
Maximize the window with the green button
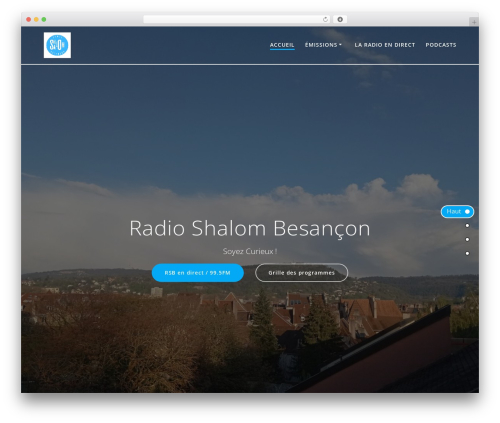(44, 19)
